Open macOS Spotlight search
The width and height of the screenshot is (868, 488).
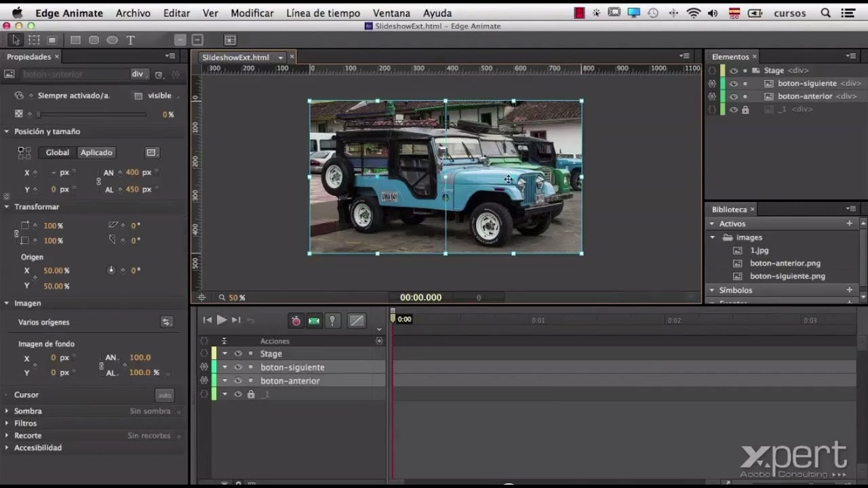[x=825, y=13]
